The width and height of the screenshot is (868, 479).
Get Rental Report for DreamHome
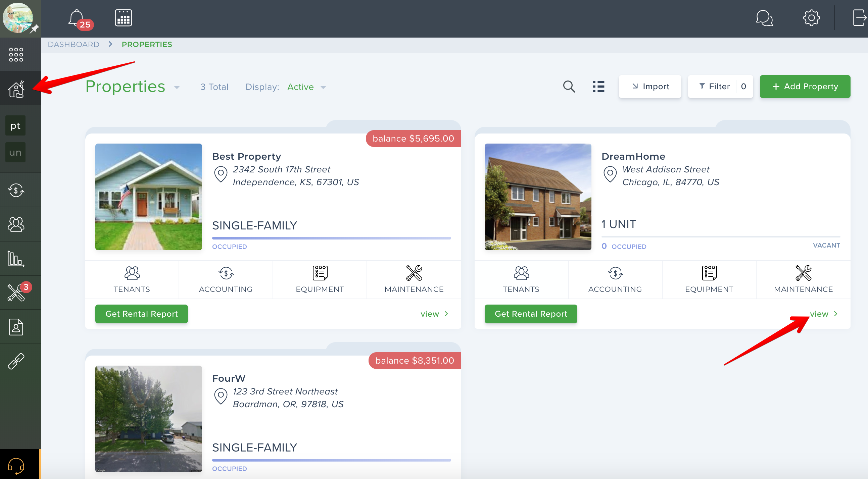click(x=531, y=314)
